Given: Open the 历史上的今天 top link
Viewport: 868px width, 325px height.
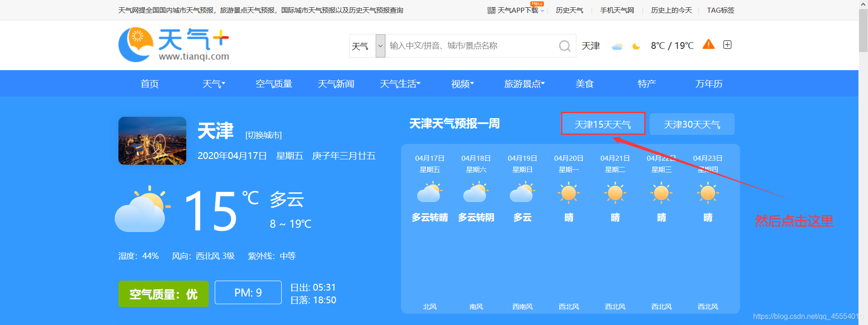Looking at the screenshot, I should point(671,10).
